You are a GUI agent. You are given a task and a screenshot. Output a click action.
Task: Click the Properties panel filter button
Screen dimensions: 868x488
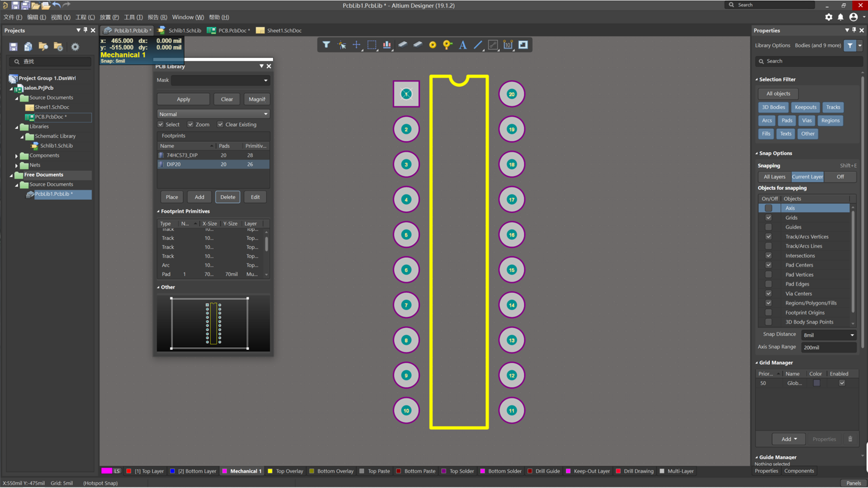click(850, 46)
